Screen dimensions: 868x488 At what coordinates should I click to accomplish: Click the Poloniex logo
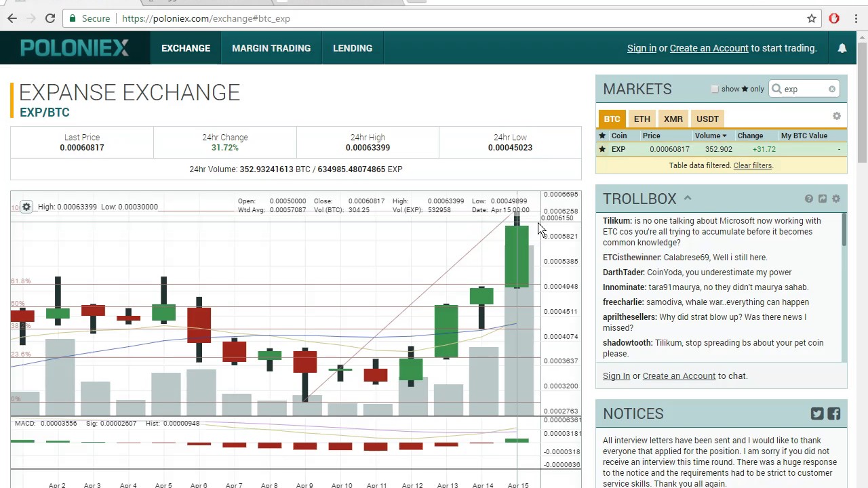pos(75,48)
